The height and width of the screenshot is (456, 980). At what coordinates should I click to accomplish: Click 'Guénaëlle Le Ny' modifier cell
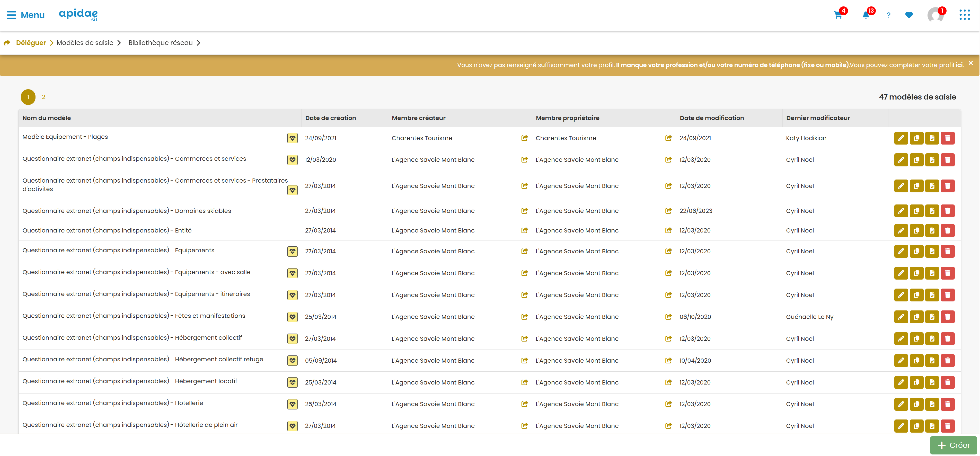(x=810, y=317)
